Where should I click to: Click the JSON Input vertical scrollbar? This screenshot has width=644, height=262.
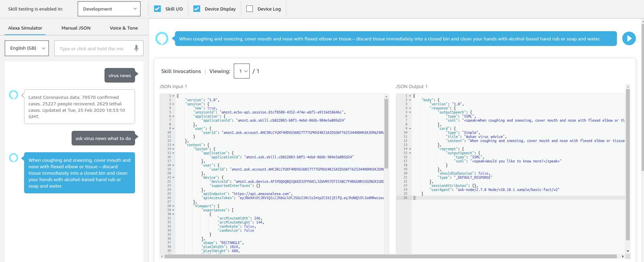(386, 134)
